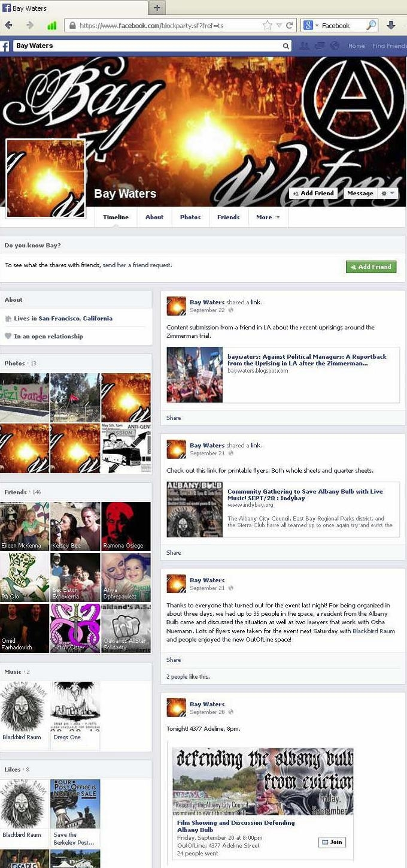The image size is (407, 868).
Task: Open Pa Olo's friend thumbnail
Action: click(x=25, y=577)
